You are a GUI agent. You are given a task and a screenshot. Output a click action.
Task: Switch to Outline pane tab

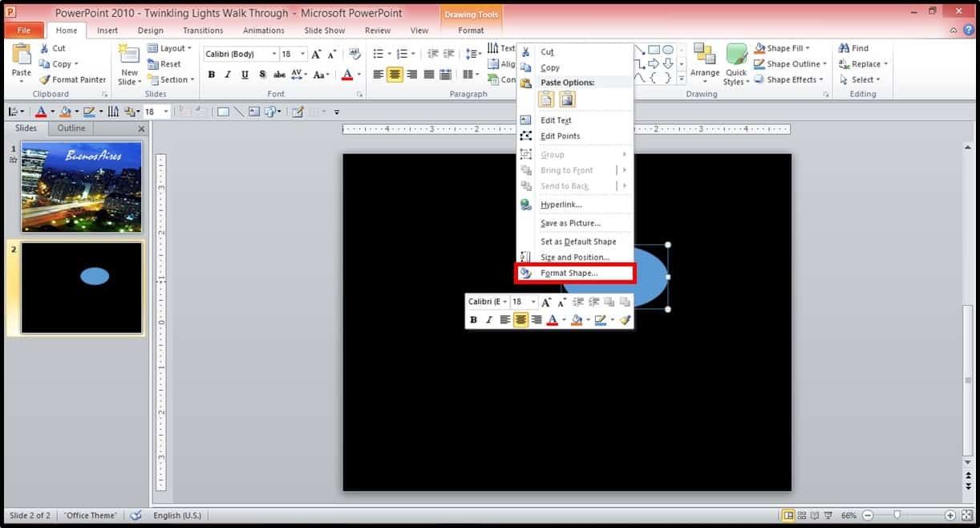tap(71, 128)
